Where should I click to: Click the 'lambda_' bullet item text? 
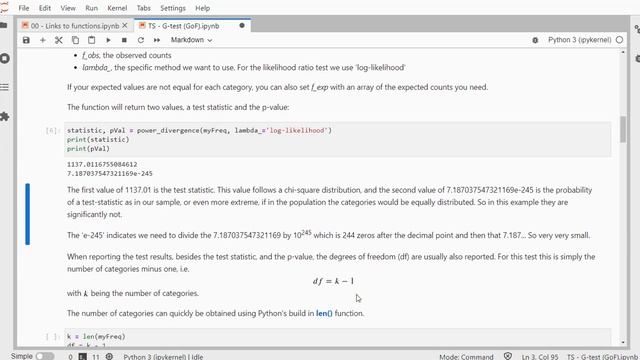(244, 67)
